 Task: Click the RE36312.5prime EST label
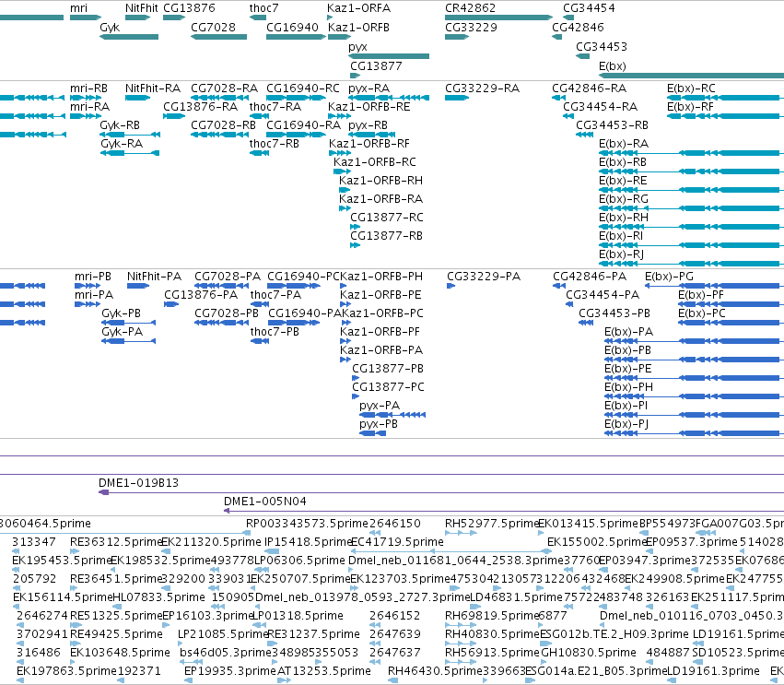(116, 542)
